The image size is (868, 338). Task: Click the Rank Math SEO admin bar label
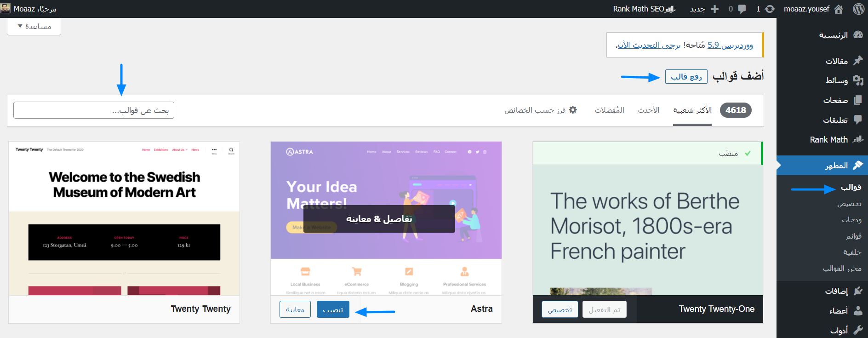point(638,9)
